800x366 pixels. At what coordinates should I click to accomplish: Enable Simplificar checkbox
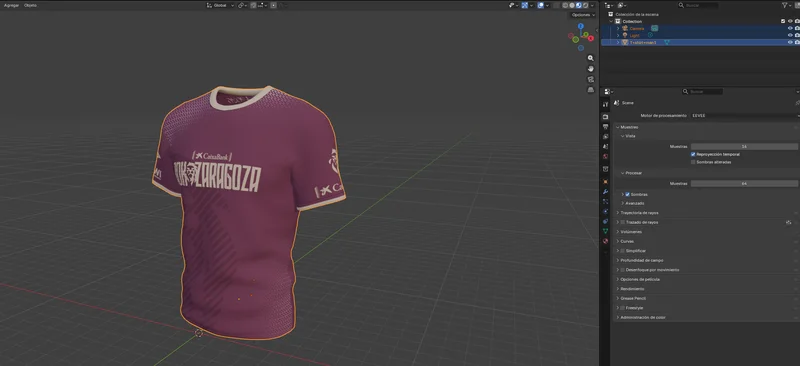pyautogui.click(x=622, y=251)
